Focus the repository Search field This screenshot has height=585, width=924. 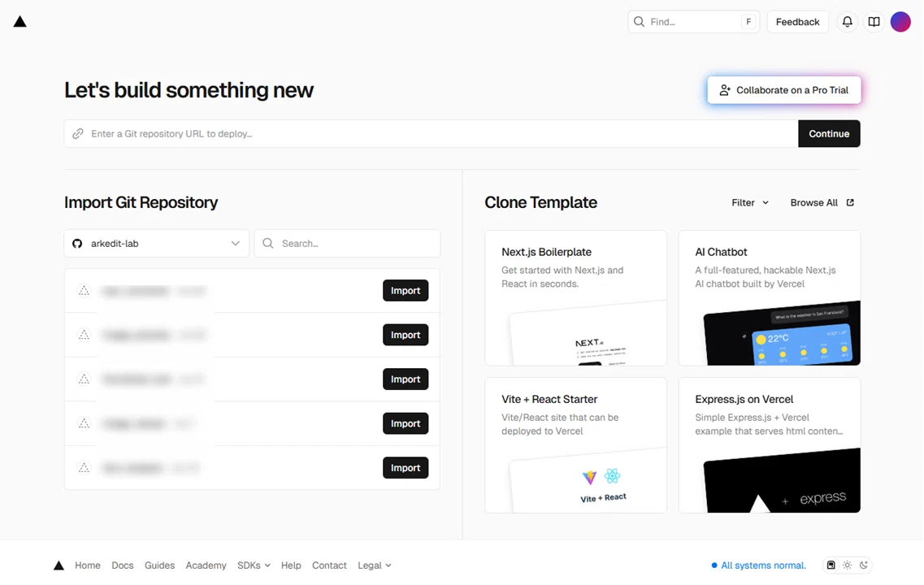click(347, 243)
